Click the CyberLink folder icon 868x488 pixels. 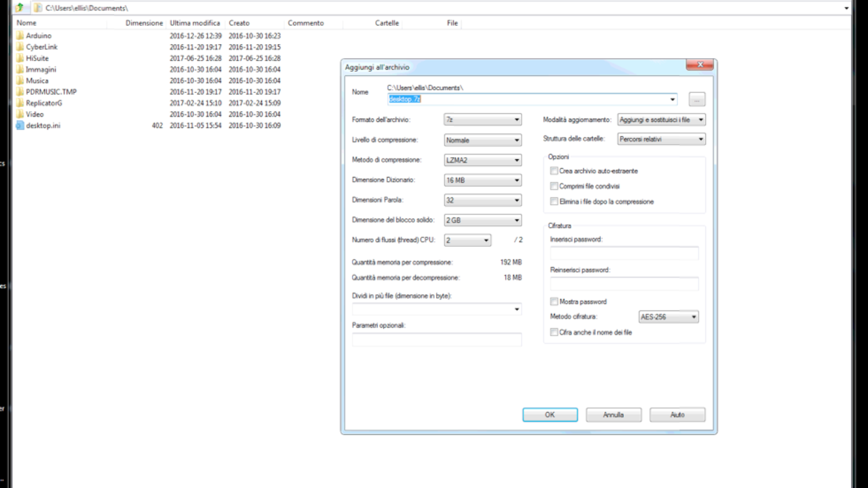click(20, 47)
